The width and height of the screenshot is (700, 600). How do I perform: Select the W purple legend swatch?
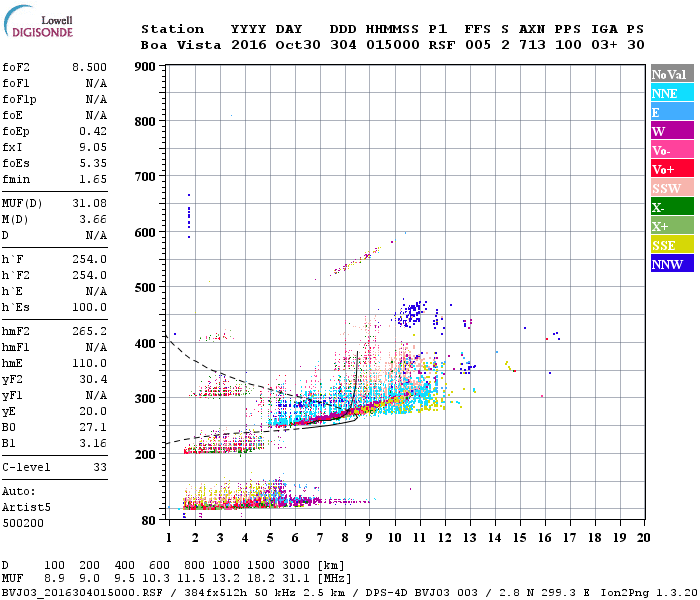click(672, 131)
